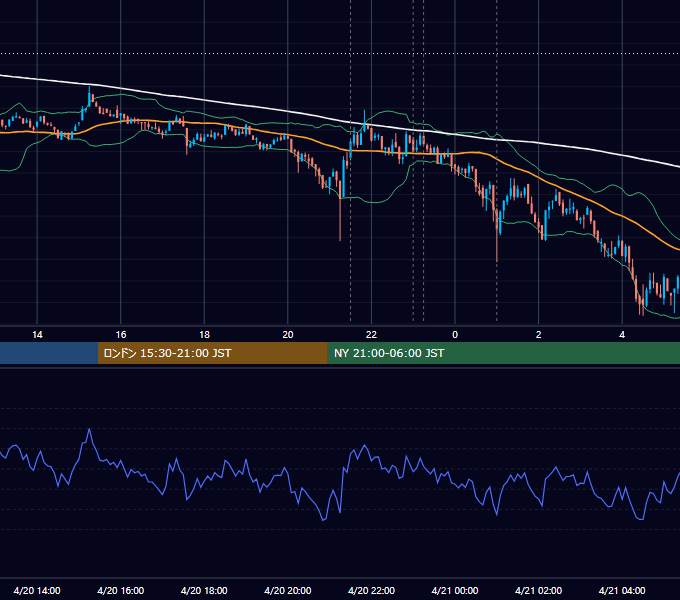Click the 20 hour label on upper axis
680x600 pixels.
point(288,335)
